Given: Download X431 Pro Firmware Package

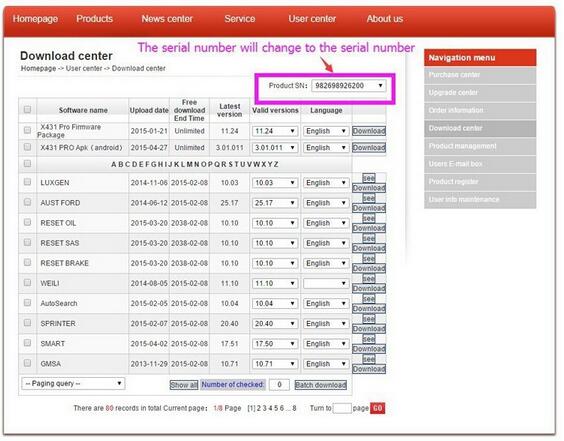Looking at the screenshot, I should point(369,131).
